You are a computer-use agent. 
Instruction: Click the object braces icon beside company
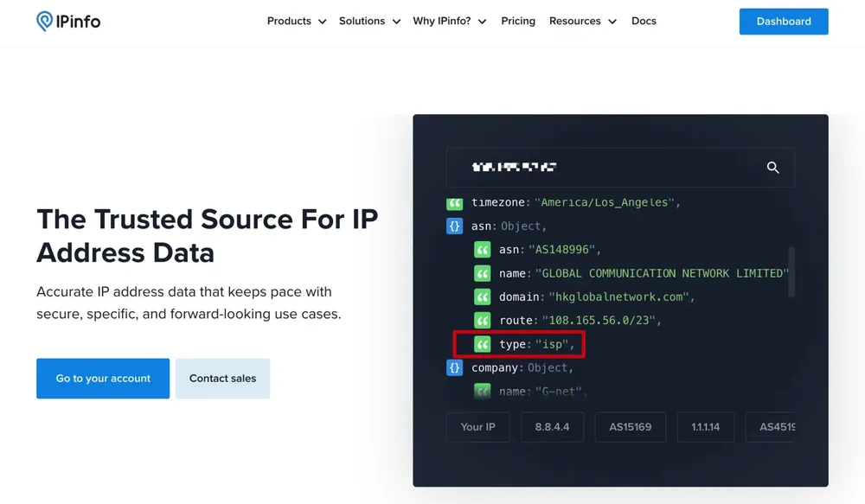pos(455,367)
